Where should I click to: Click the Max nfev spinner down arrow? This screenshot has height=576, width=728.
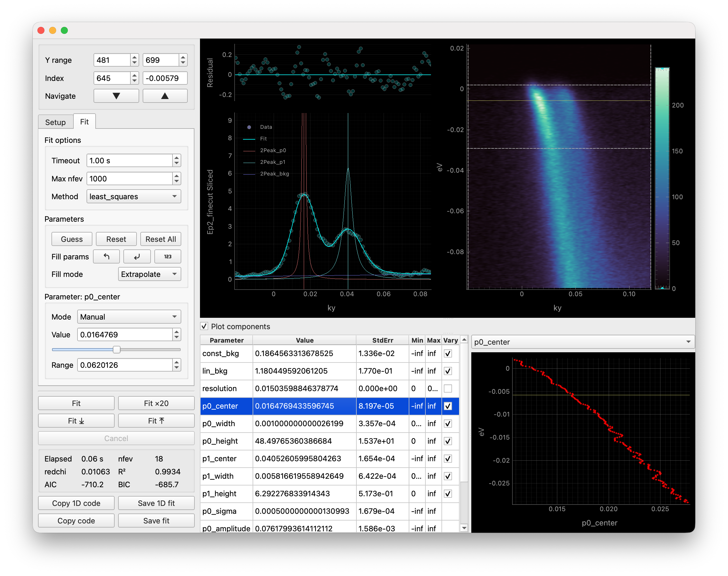coord(177,182)
